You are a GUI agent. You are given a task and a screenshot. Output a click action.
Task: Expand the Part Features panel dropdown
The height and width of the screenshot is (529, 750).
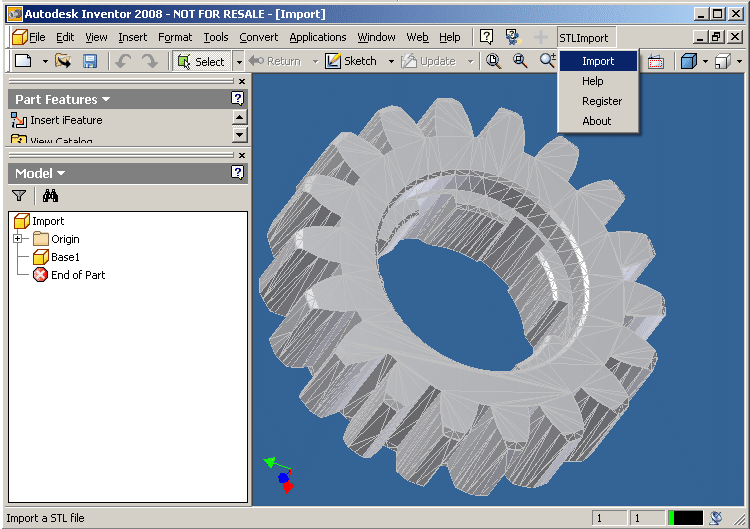[106, 99]
